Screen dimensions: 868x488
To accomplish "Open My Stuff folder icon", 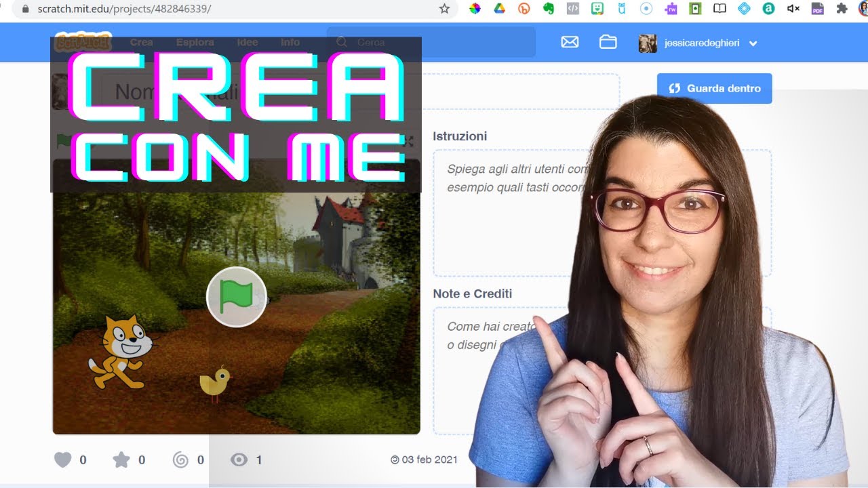I will click(608, 42).
